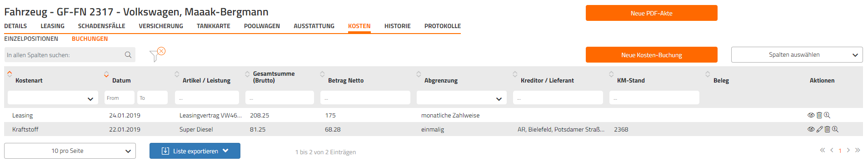The image size is (868, 166).
Task: Edit the Kraftstoff booking with pencil icon
Action: coord(819,129)
